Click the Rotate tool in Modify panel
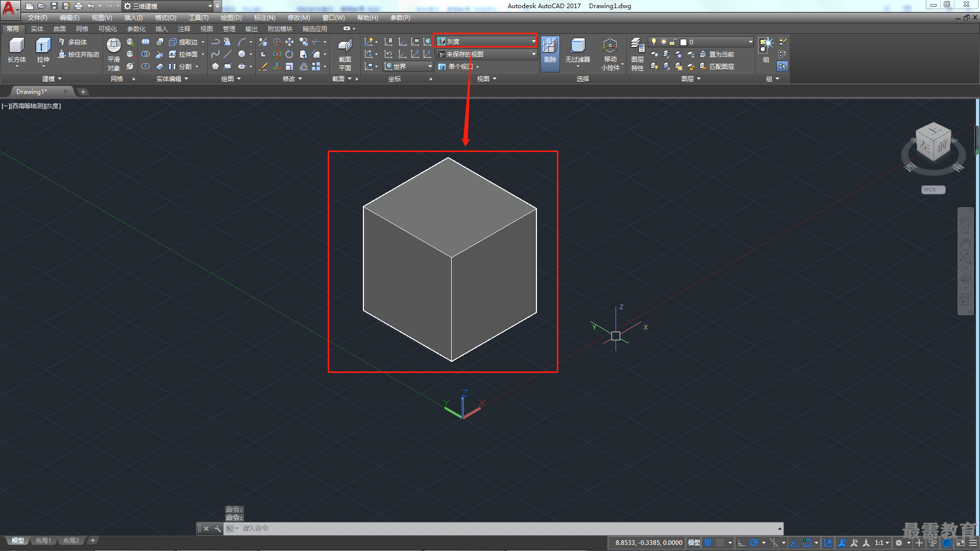The image size is (980, 551). (289, 54)
